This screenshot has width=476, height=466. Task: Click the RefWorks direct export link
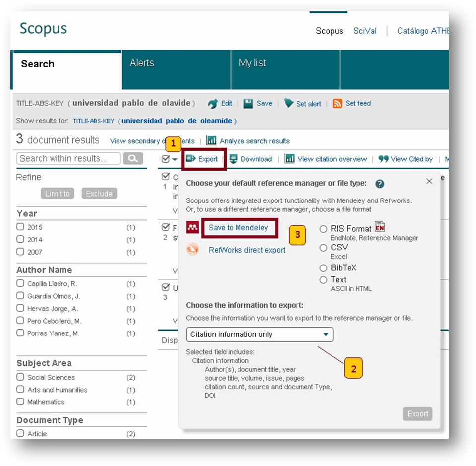click(x=247, y=250)
